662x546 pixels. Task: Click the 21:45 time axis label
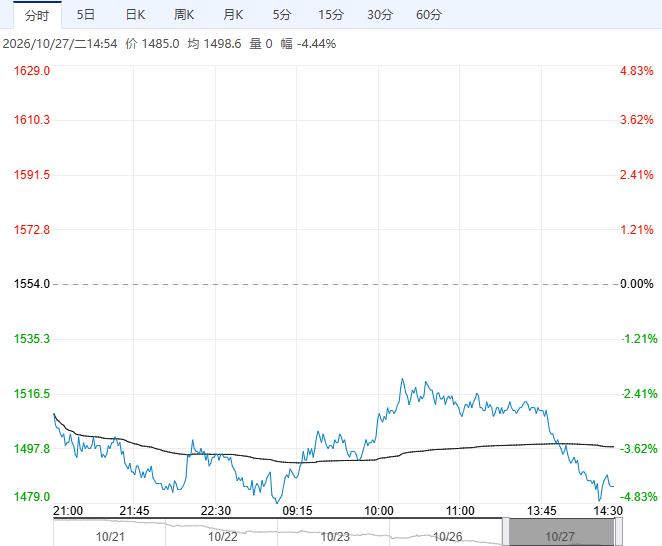134,511
